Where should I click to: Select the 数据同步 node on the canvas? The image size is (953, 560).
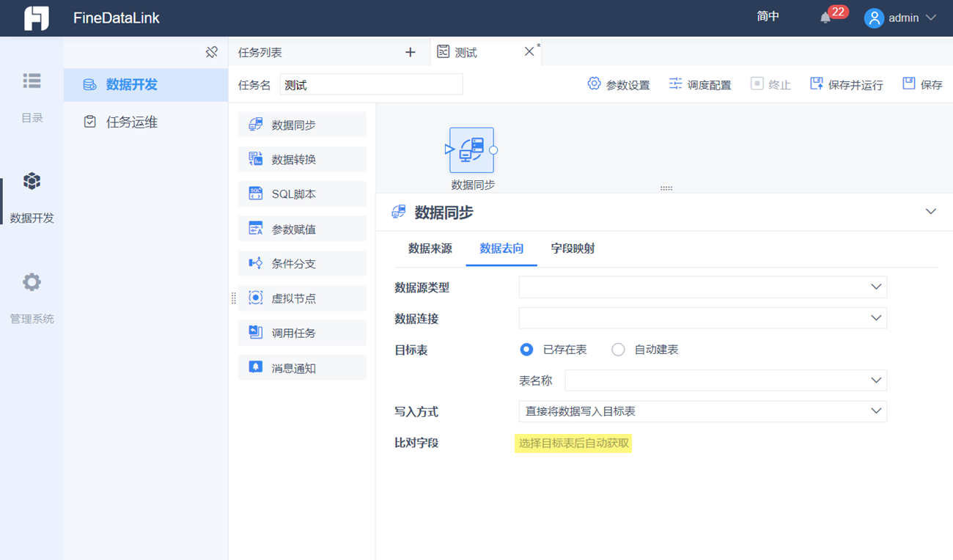coord(471,150)
